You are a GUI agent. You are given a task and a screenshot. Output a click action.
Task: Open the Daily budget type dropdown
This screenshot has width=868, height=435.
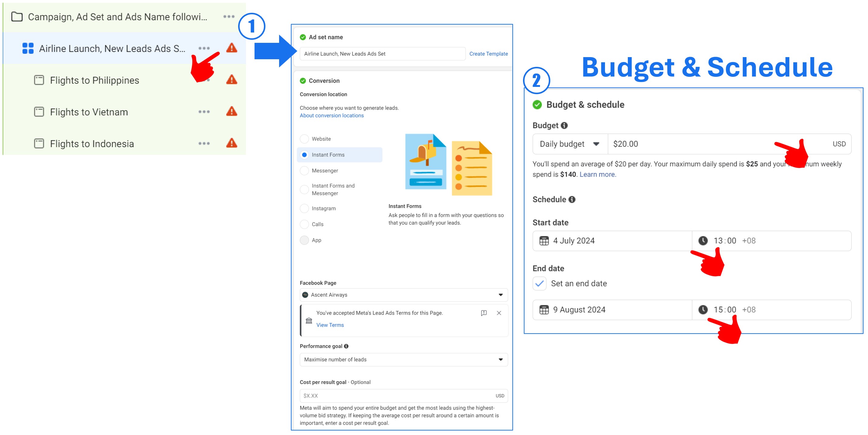click(x=570, y=144)
